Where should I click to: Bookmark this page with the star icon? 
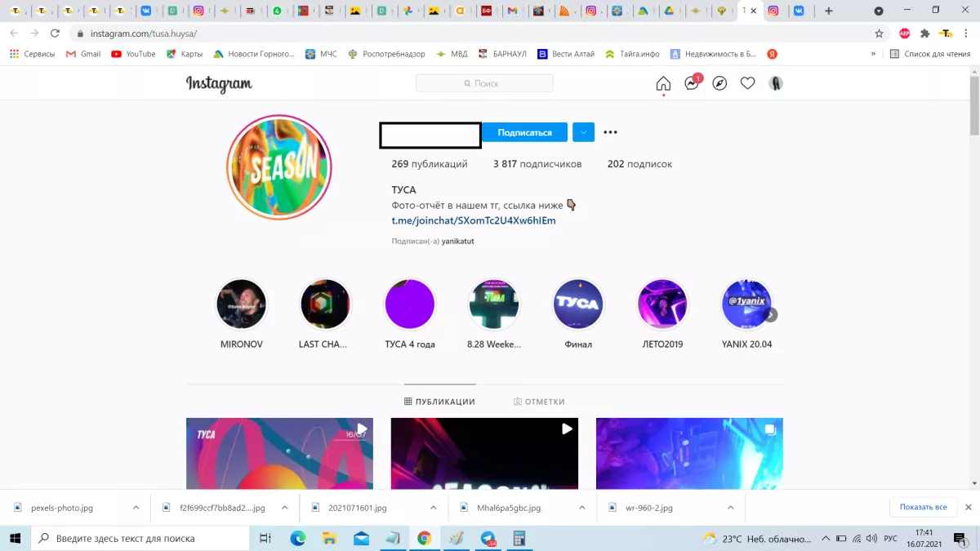coord(879,33)
